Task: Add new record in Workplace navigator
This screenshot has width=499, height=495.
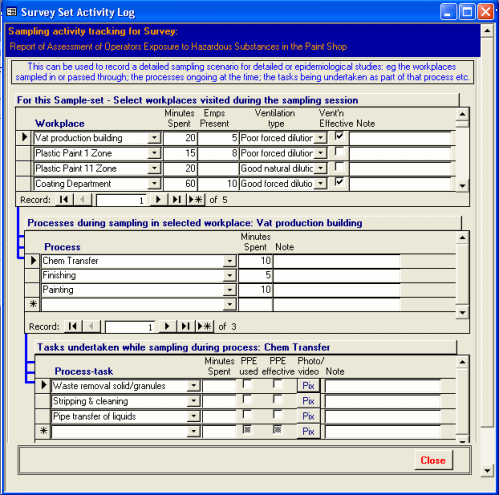Action: click(x=195, y=200)
